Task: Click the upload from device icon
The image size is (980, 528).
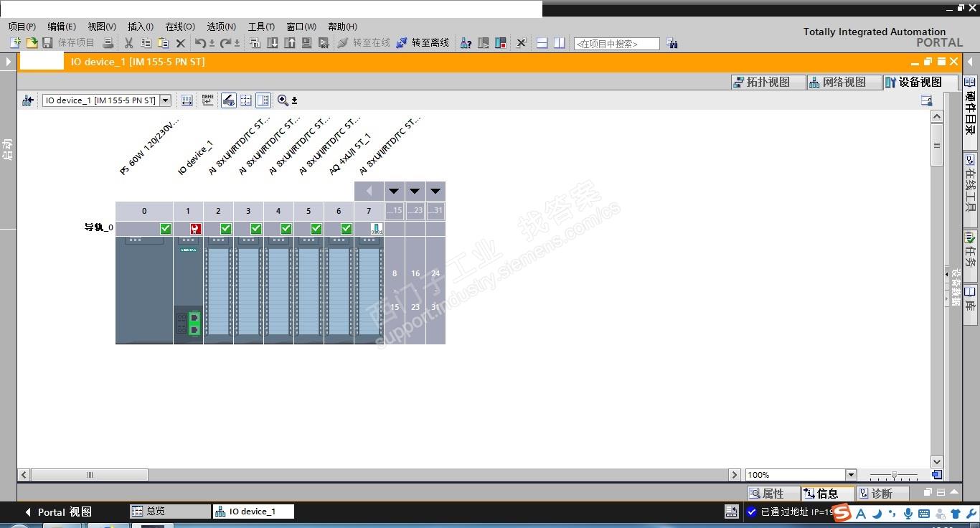Action: coord(290,43)
